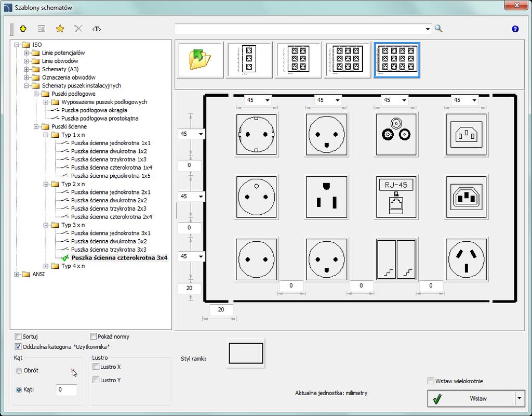Select Puszka ścienna dwukrotna 1x2 item
This screenshot has width=532, height=416.
pos(109,151)
